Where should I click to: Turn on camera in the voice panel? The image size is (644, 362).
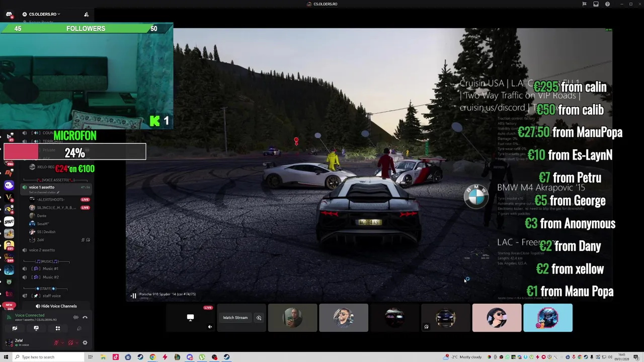15,328
